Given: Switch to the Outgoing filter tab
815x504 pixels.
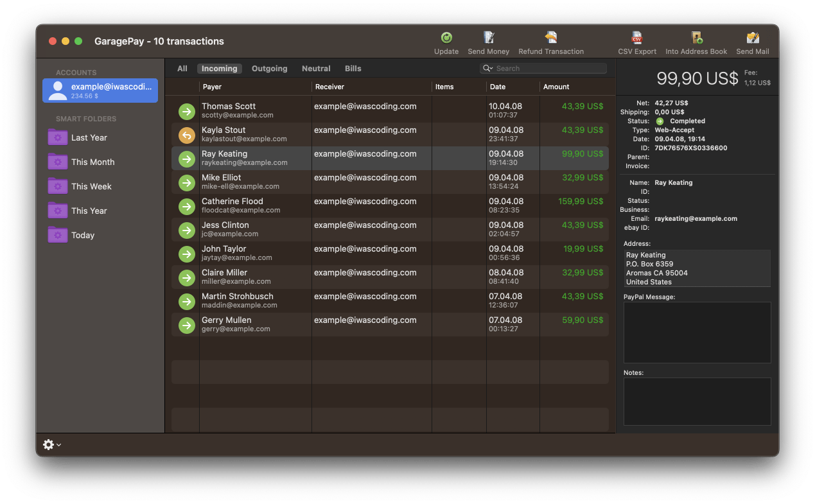Looking at the screenshot, I should click(270, 68).
